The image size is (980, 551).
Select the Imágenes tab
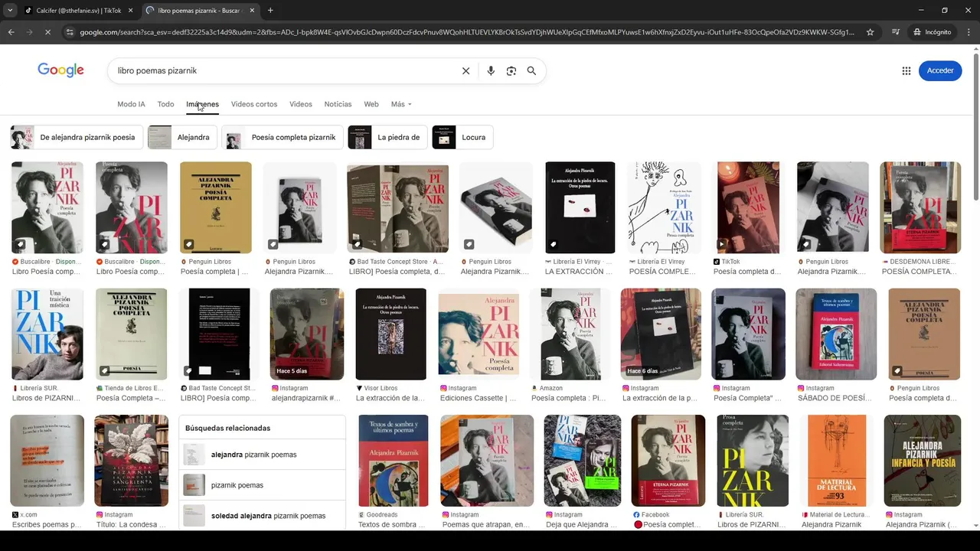point(202,104)
